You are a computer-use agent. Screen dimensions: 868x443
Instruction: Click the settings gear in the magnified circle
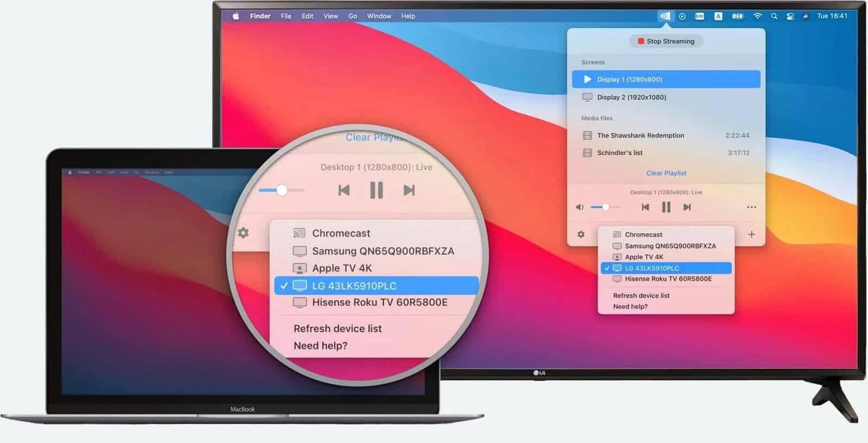click(x=244, y=233)
